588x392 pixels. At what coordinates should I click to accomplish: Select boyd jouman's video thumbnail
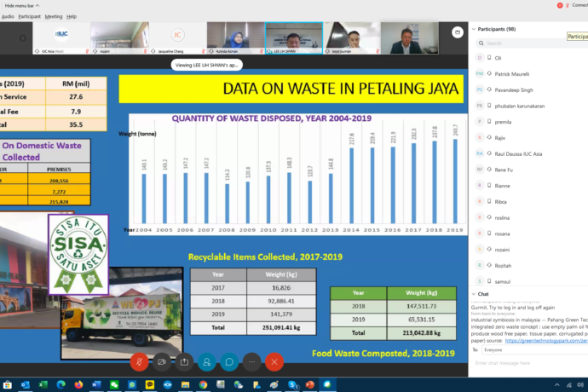[x=352, y=37]
